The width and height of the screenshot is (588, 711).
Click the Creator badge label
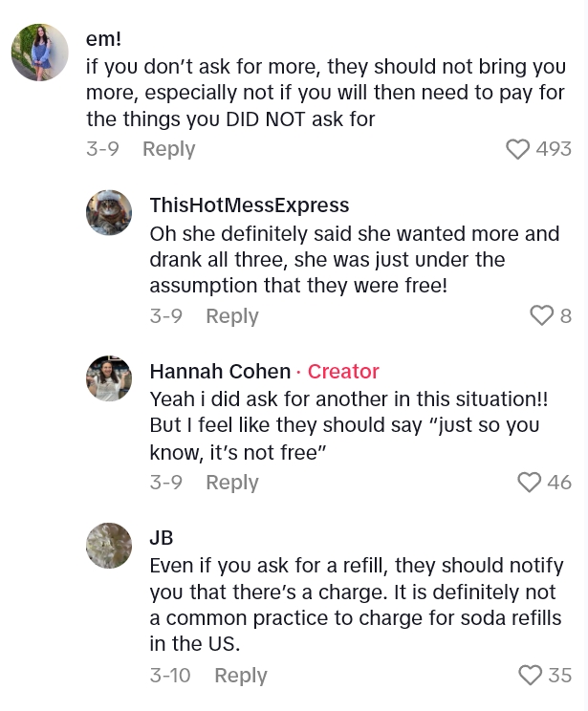[343, 372]
